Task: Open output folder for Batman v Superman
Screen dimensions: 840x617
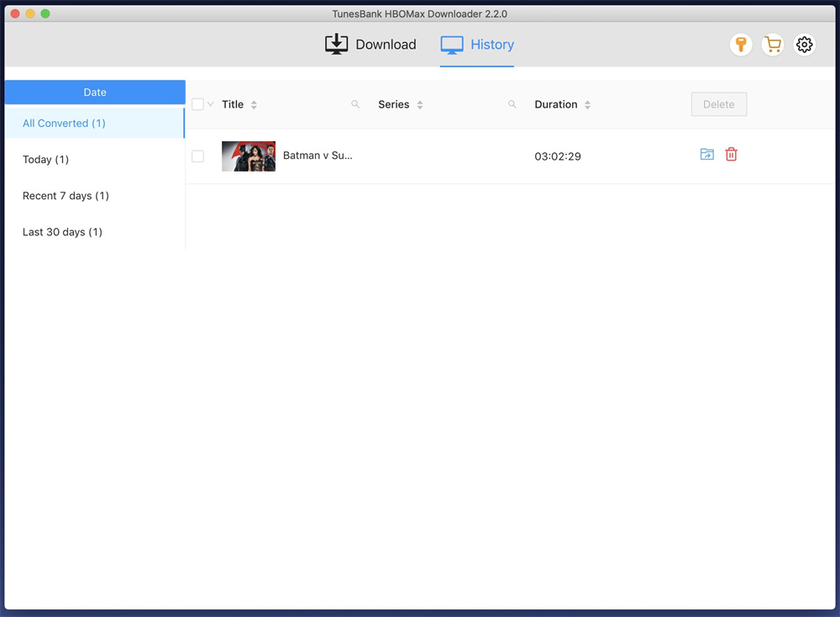Action: [x=707, y=155]
